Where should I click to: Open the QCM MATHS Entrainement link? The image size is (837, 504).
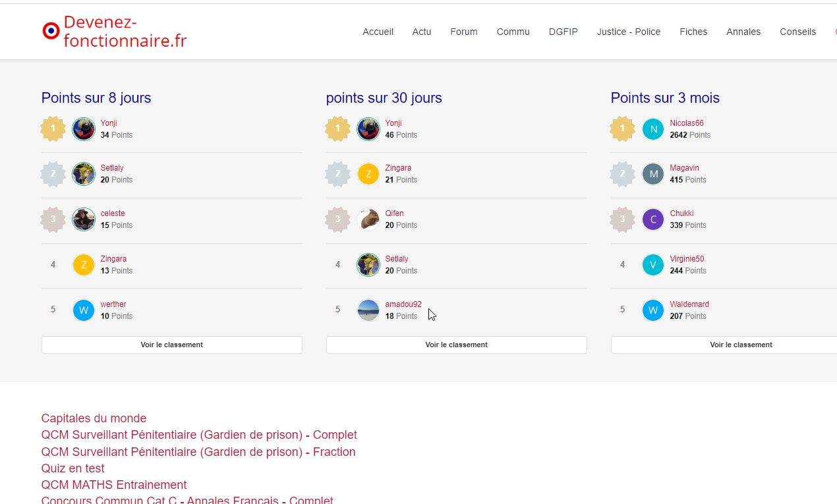coord(114,485)
